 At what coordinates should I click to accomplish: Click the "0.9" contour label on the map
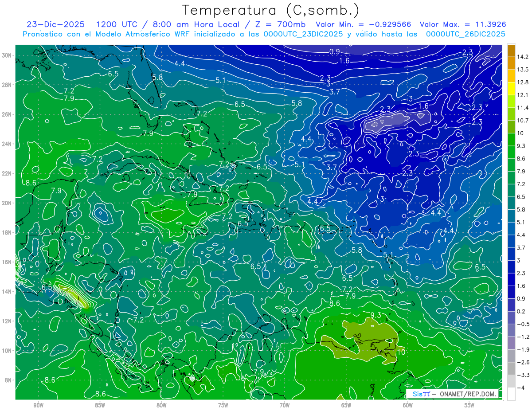pos(335,52)
